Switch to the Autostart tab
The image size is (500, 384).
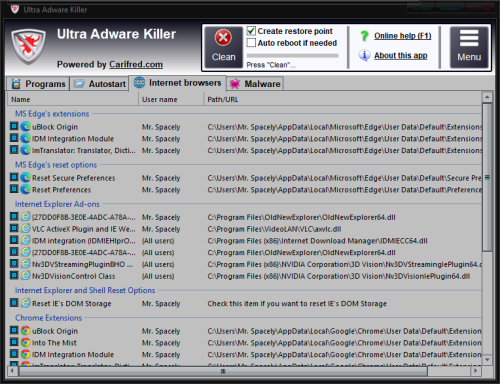coord(99,84)
